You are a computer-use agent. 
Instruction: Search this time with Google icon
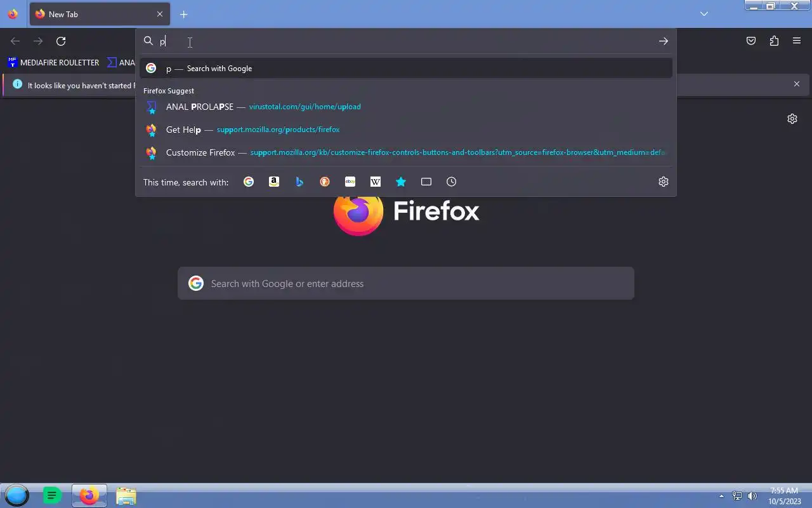coord(249,182)
